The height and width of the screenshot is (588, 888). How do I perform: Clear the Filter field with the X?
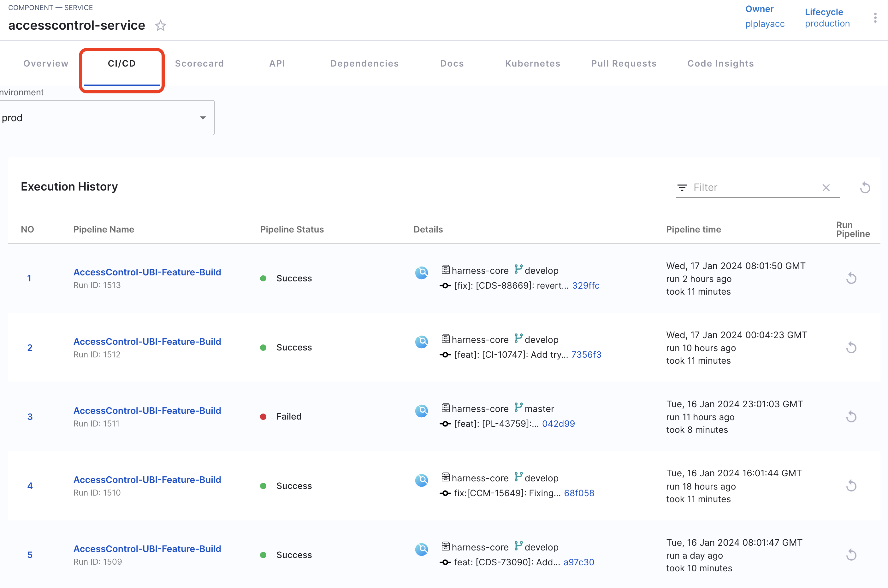826,187
